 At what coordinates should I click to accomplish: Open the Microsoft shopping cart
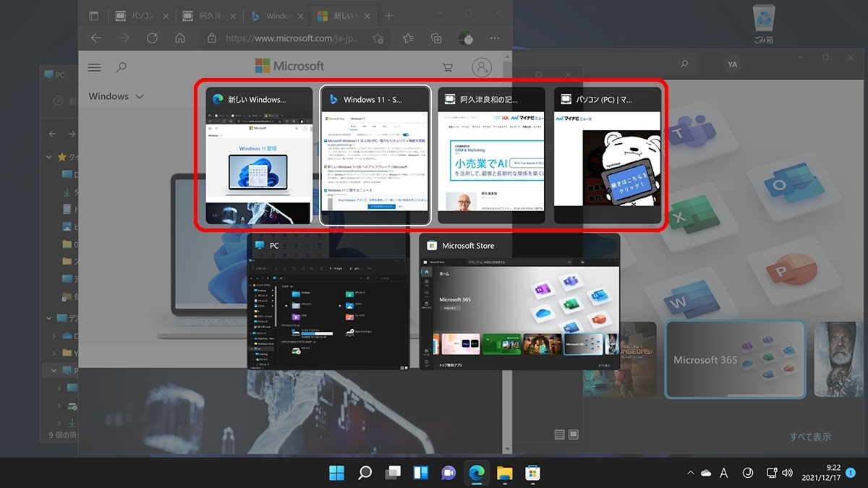(x=447, y=67)
